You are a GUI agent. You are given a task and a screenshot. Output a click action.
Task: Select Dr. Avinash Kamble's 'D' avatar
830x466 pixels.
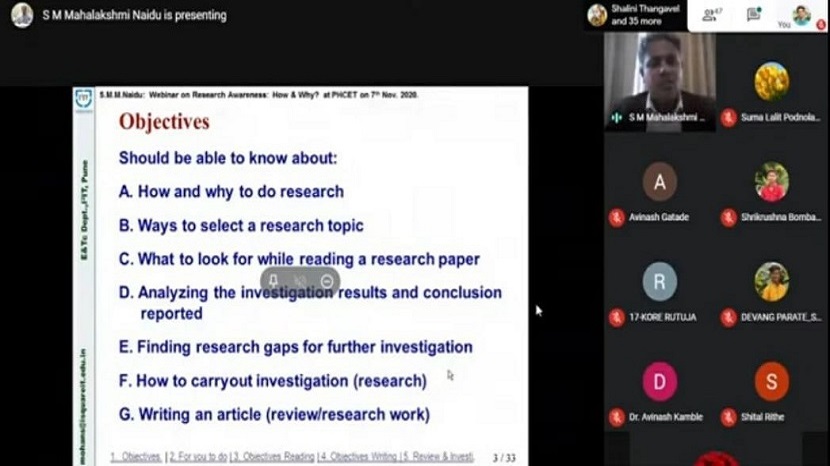660,381
